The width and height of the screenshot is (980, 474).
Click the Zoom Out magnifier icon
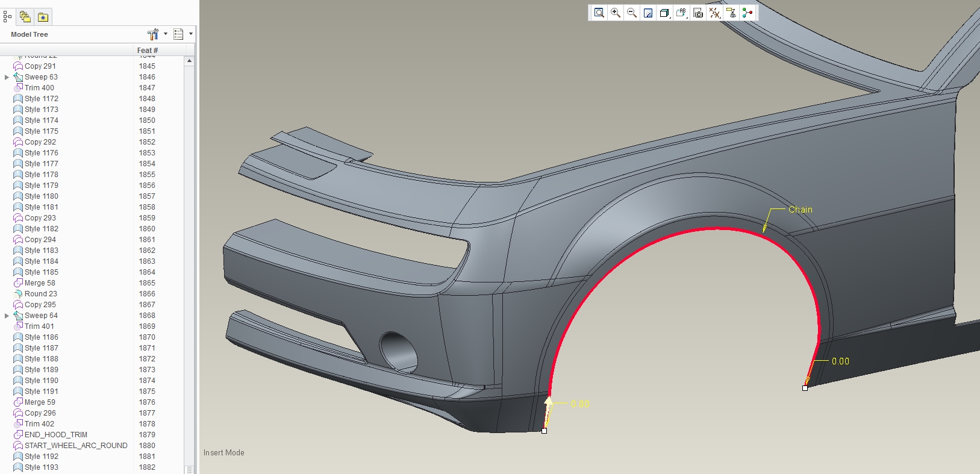(632, 13)
